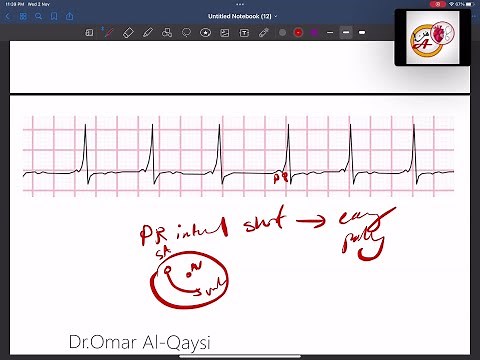The image size is (480, 360).
Task: Select the Pen tool
Action: pos(109,33)
